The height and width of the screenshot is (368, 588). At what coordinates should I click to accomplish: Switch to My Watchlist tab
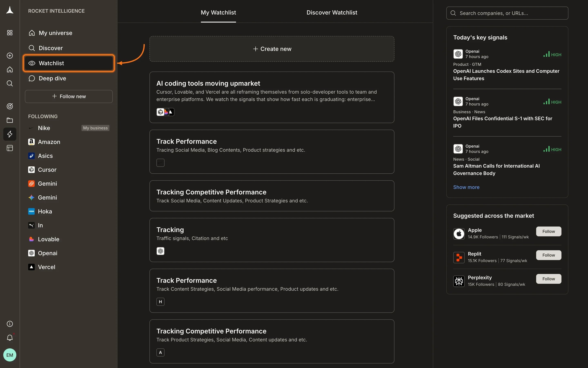point(218,12)
